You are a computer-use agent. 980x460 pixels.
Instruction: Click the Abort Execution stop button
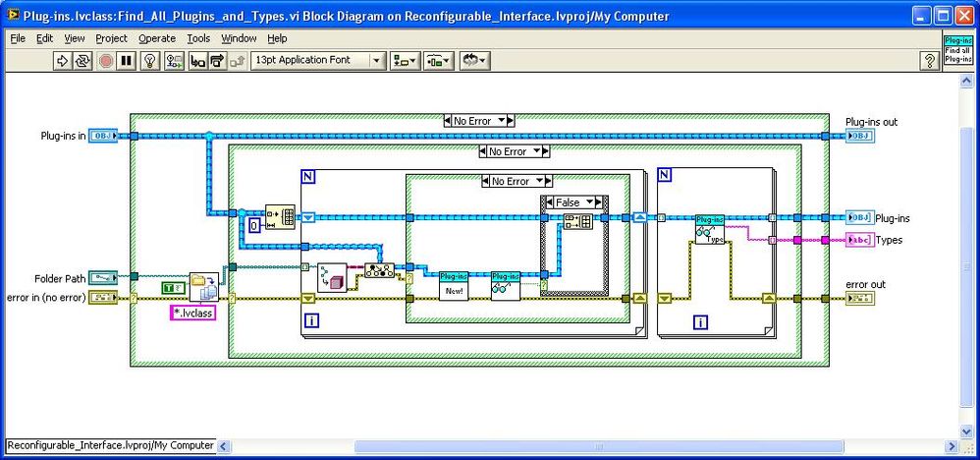point(106,61)
